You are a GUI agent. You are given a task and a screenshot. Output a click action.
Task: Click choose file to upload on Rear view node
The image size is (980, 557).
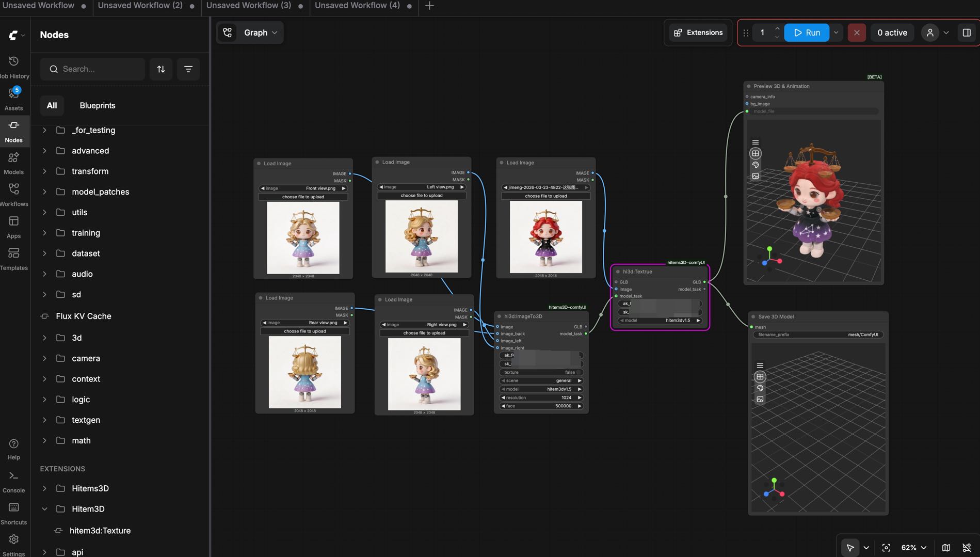(x=305, y=331)
